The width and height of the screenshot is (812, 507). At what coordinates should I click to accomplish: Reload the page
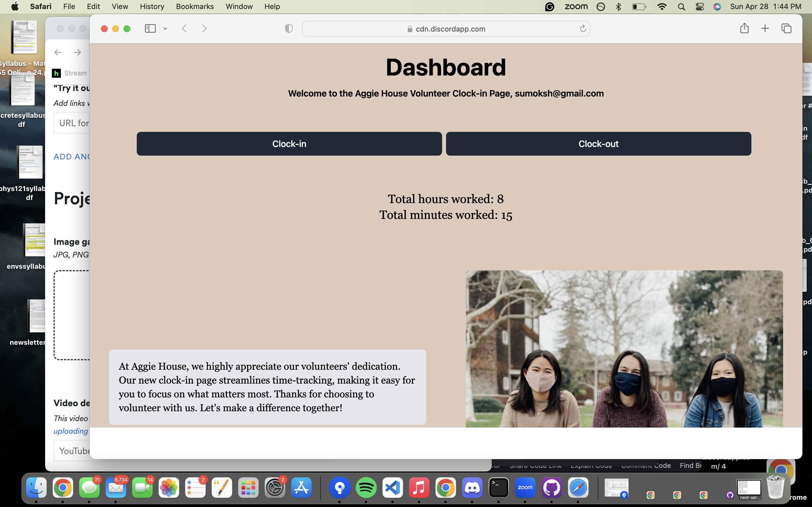(x=583, y=29)
